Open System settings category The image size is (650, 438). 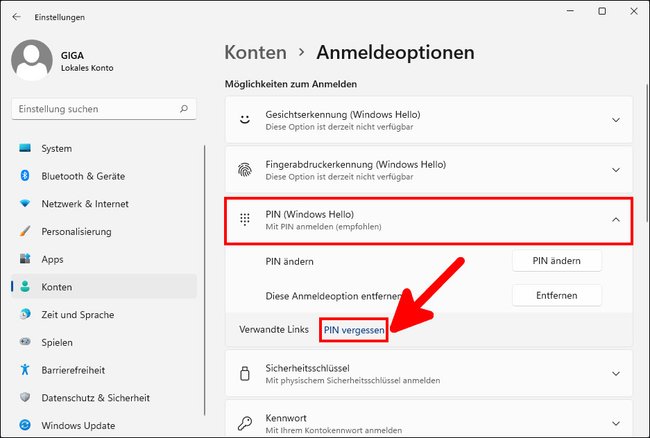point(104,148)
